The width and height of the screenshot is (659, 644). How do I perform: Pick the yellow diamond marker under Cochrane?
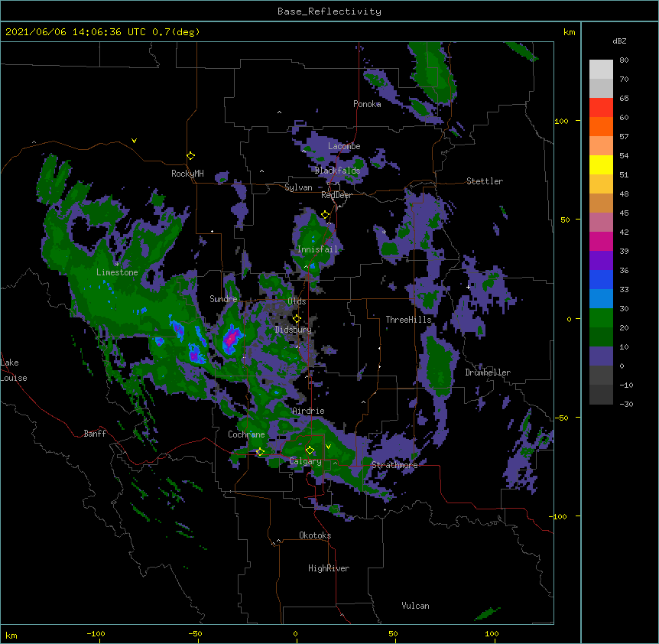(x=260, y=452)
